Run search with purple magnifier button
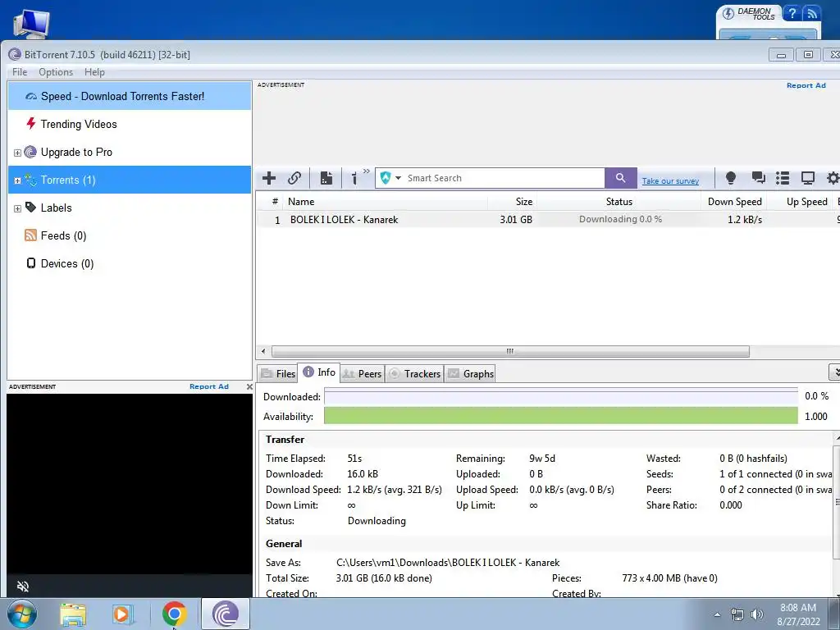The image size is (840, 630). pyautogui.click(x=620, y=178)
